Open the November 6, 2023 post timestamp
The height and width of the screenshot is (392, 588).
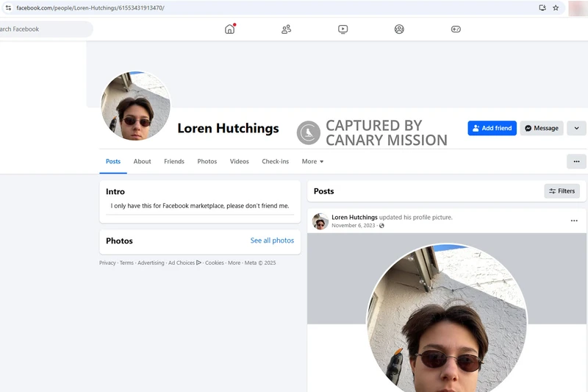click(x=354, y=226)
